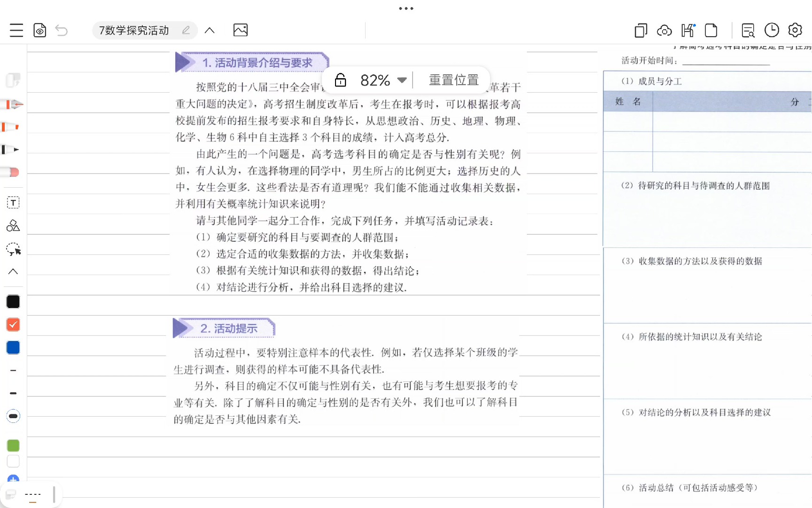Viewport: 812px width, 508px height.
Task: Toggle the read-only view mode icon
Action: click(x=40, y=30)
